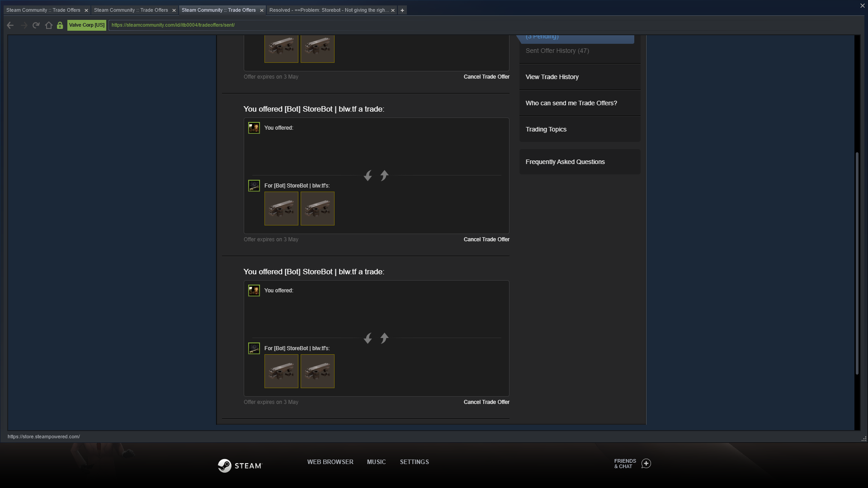Click the resize grip at window corner

pos(864,439)
